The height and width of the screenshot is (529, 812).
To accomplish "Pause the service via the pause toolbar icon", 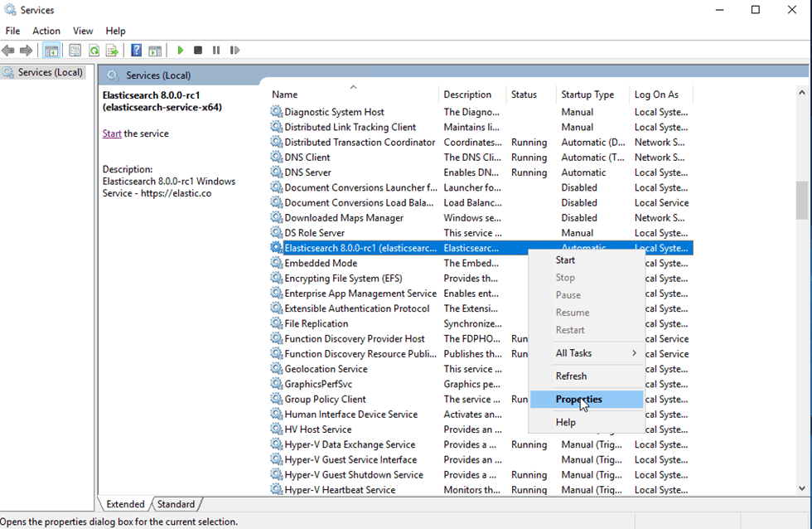I will point(215,50).
